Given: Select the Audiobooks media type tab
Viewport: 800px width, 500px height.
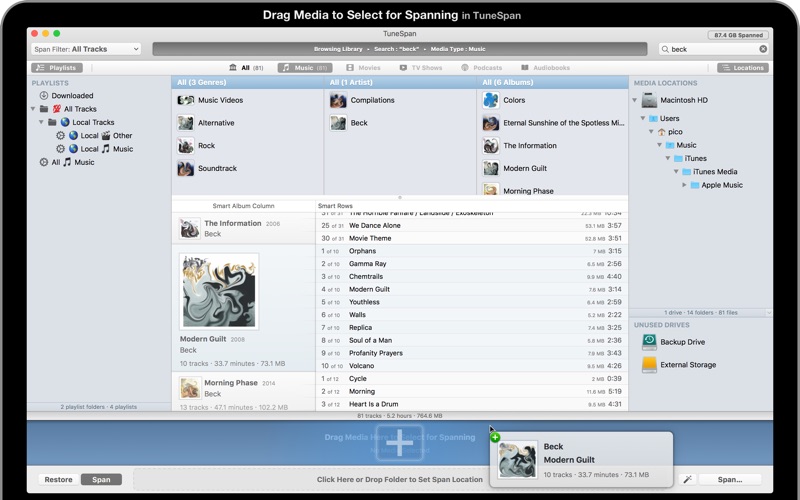Looking at the screenshot, I should pyautogui.click(x=545, y=68).
